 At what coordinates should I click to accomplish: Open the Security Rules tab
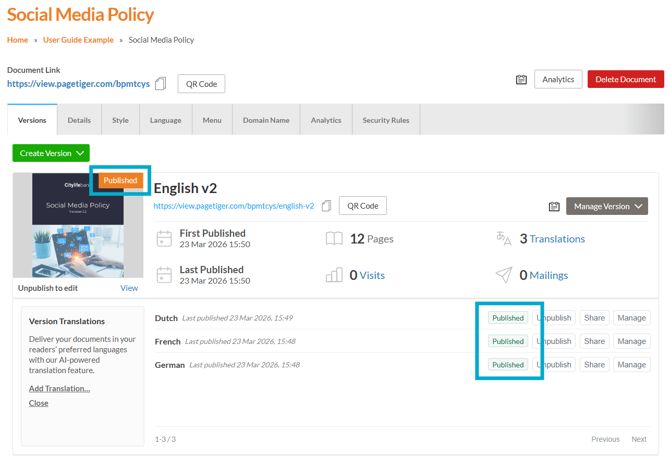(x=386, y=120)
